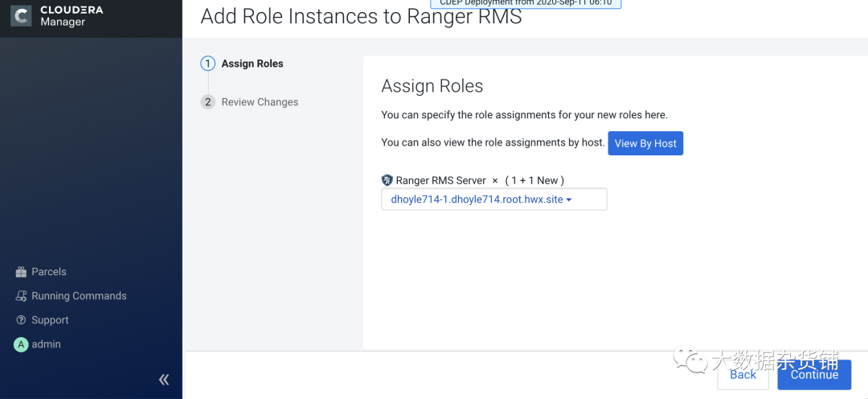This screenshot has height=399, width=868.
Task: Click the Parcels gift box icon
Action: point(22,272)
